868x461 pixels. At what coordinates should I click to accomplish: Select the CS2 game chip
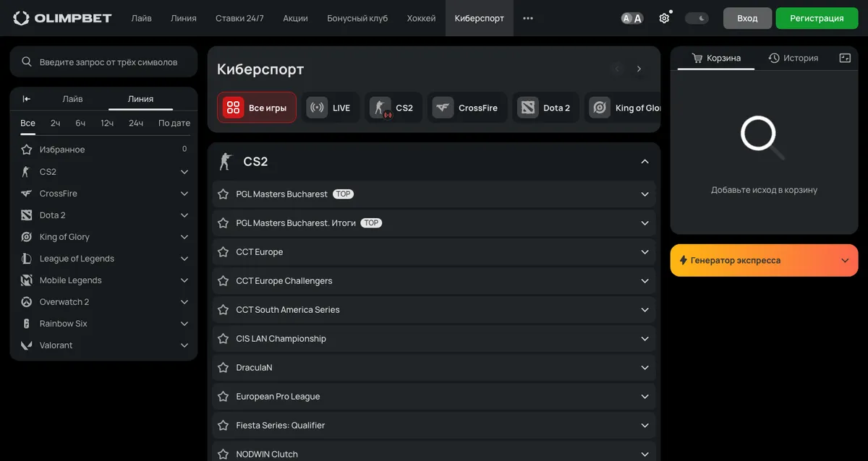click(x=393, y=108)
